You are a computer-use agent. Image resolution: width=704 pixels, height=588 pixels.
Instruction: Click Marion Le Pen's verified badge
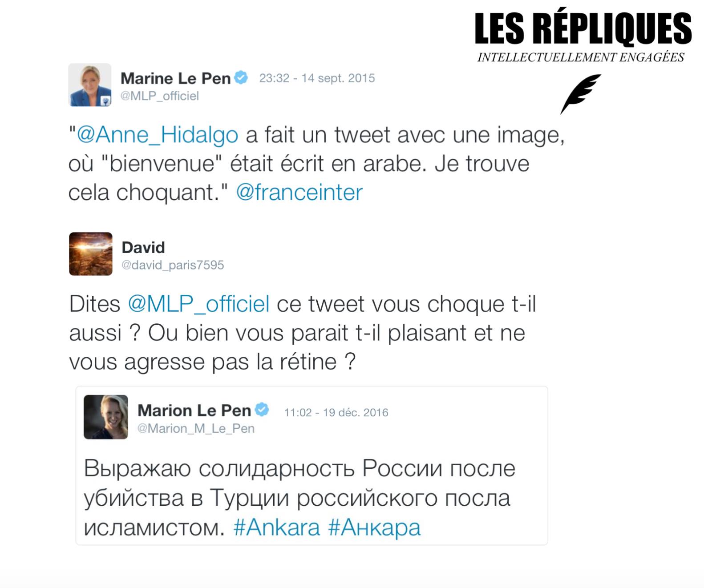262,410
